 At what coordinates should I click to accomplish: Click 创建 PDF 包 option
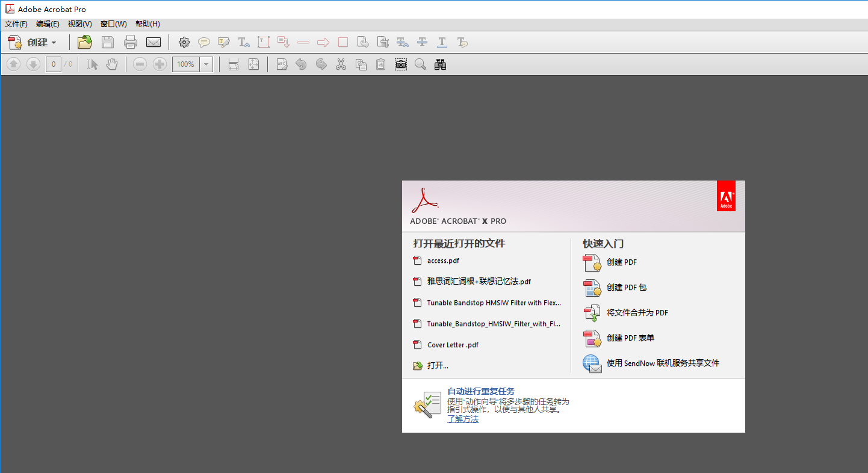[x=627, y=288]
